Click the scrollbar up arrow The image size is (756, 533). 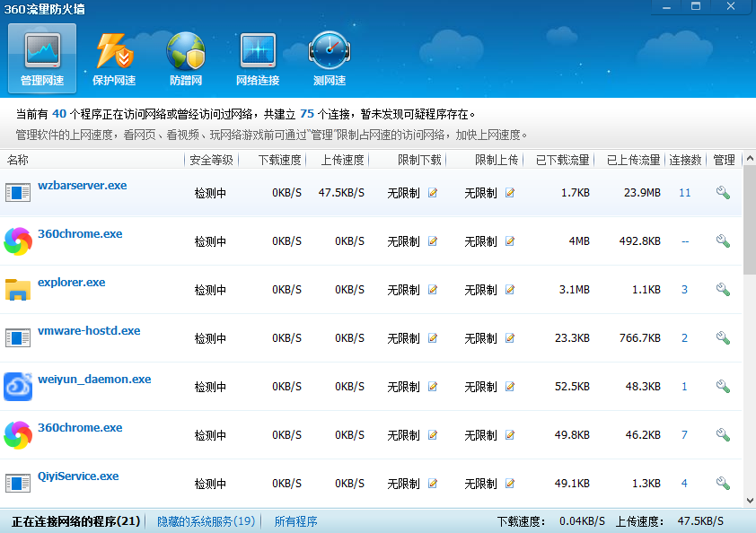point(750,158)
